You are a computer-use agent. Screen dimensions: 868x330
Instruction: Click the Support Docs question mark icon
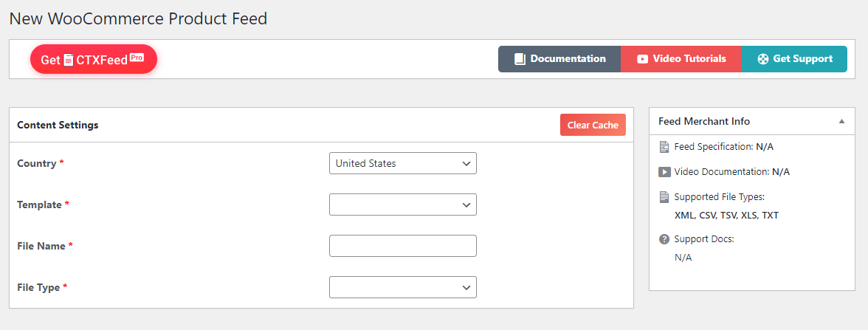tap(664, 239)
